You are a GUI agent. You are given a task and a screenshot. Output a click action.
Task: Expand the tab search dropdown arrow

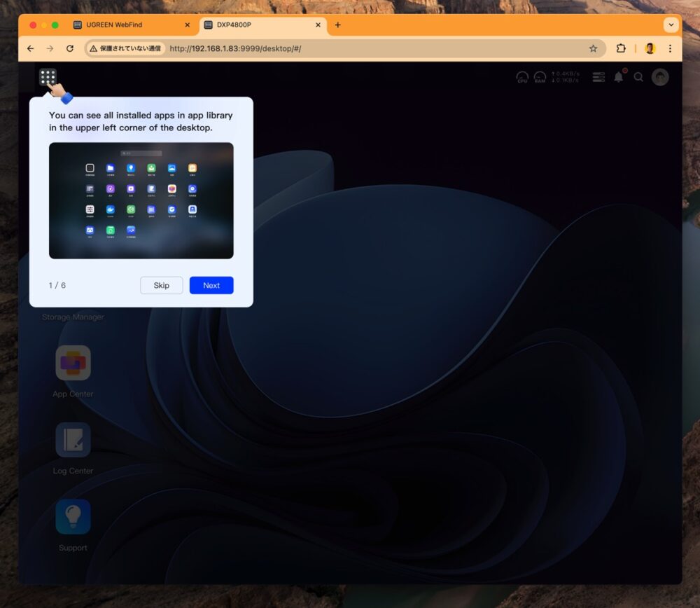pos(671,25)
